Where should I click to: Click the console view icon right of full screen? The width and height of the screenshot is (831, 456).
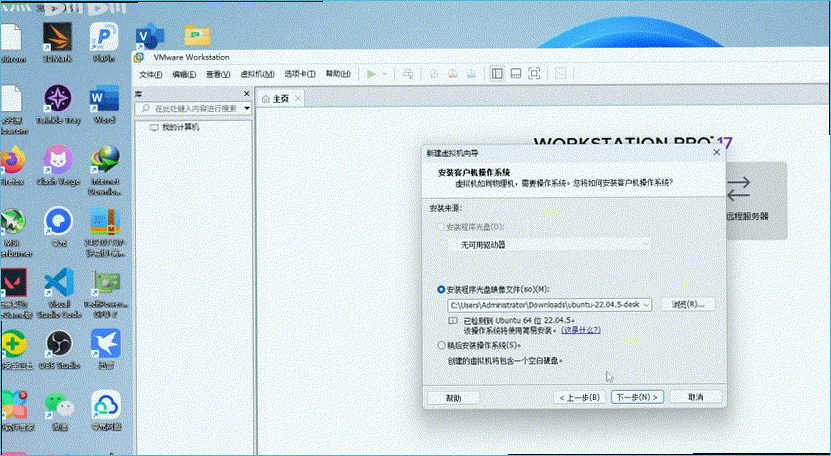pyautogui.click(x=560, y=74)
